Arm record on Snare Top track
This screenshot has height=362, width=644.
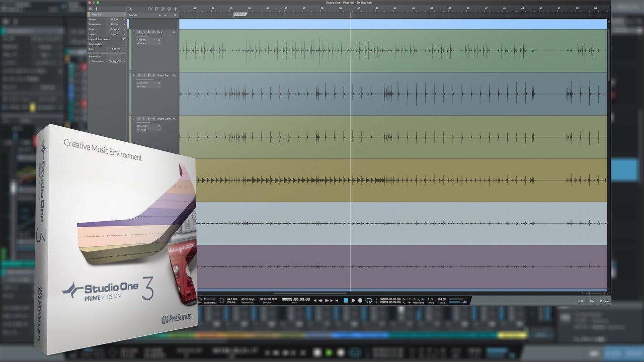click(148, 75)
